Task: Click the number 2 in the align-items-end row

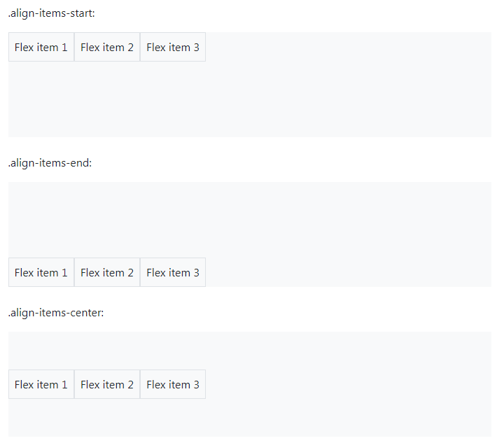Action: pyautogui.click(x=130, y=273)
